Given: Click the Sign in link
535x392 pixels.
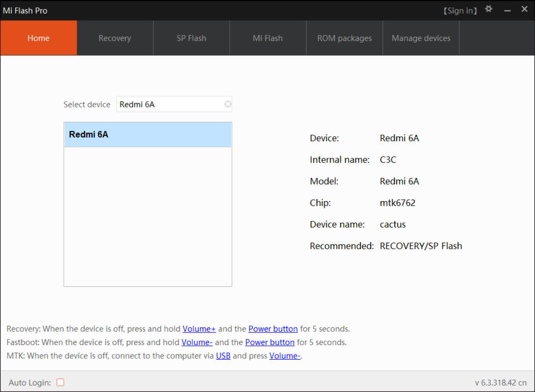Looking at the screenshot, I should [x=460, y=11].
